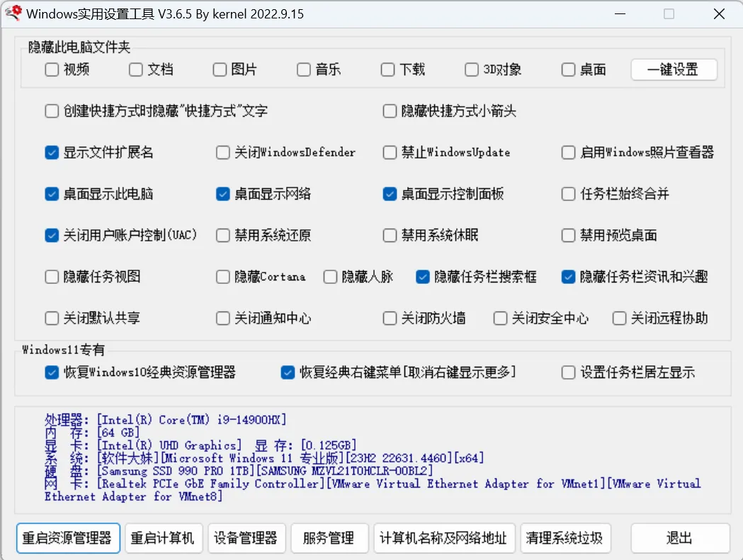Screen dimensions: 743x560
Task: Enable the 下载 (Downloads) hide option
Action: coord(387,69)
